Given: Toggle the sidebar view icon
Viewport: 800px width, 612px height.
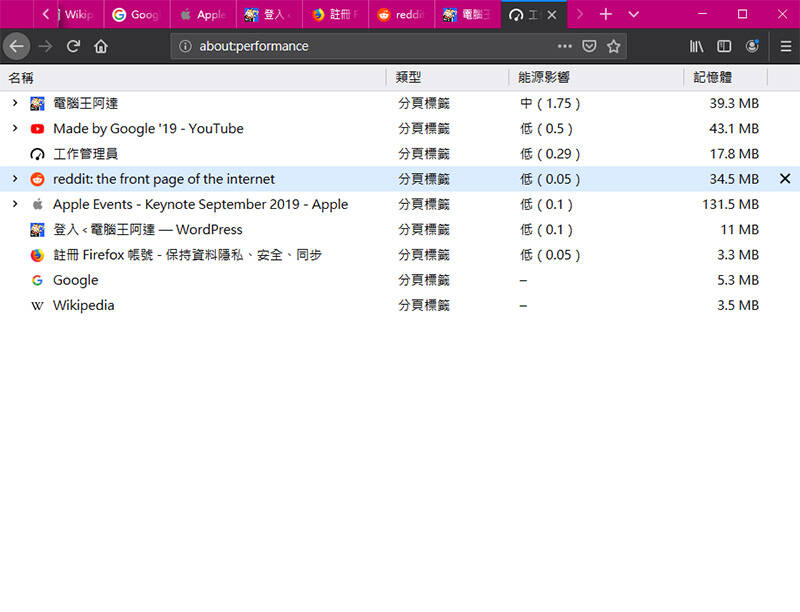Looking at the screenshot, I should (x=724, y=46).
